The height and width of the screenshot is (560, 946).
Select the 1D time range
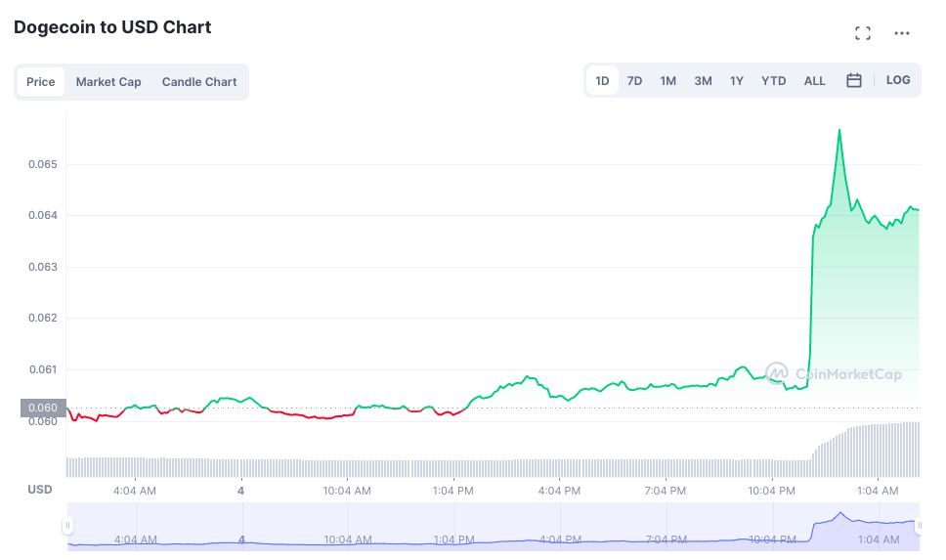pyautogui.click(x=602, y=81)
